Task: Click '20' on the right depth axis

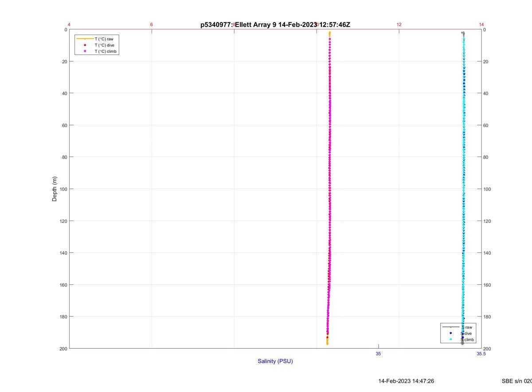Action: coord(486,62)
